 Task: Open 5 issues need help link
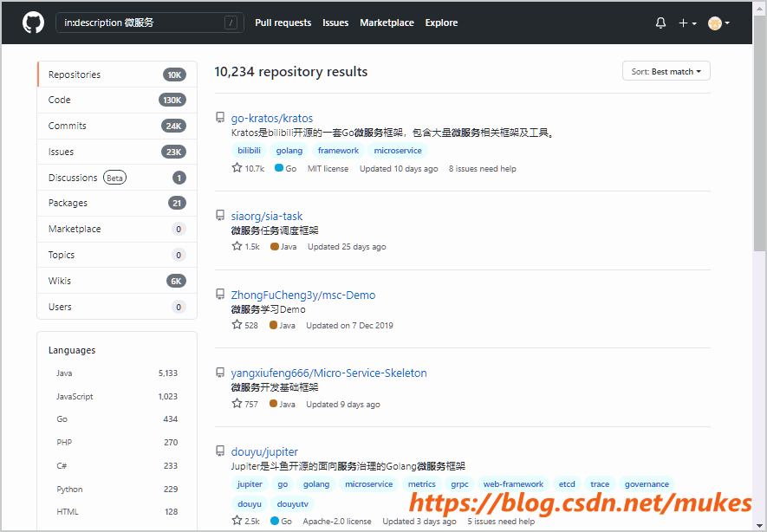[501, 522]
